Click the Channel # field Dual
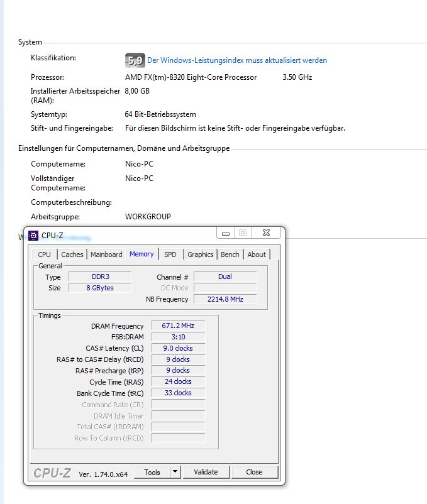This screenshot has height=504, width=427. (x=225, y=277)
